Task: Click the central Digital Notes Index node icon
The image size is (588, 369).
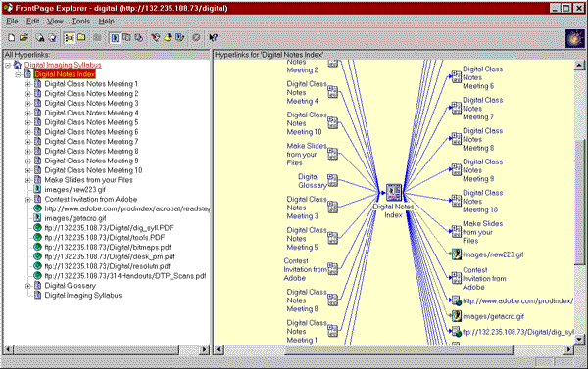Action: [x=394, y=193]
